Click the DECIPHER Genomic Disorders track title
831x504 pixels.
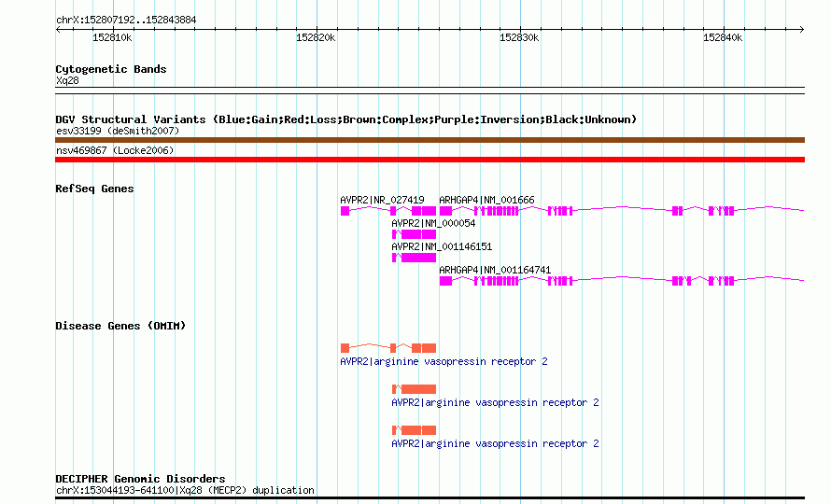(x=140, y=479)
